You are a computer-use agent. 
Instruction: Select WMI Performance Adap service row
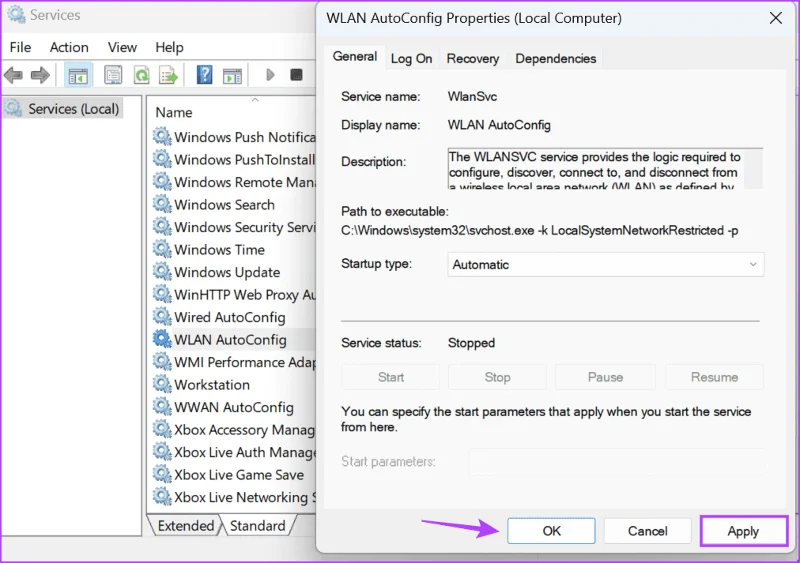tap(234, 362)
